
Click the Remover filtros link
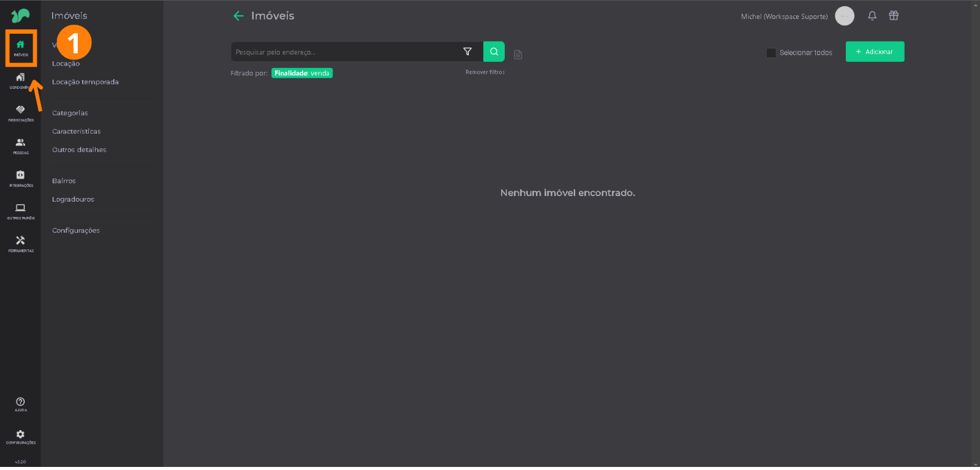pos(485,72)
